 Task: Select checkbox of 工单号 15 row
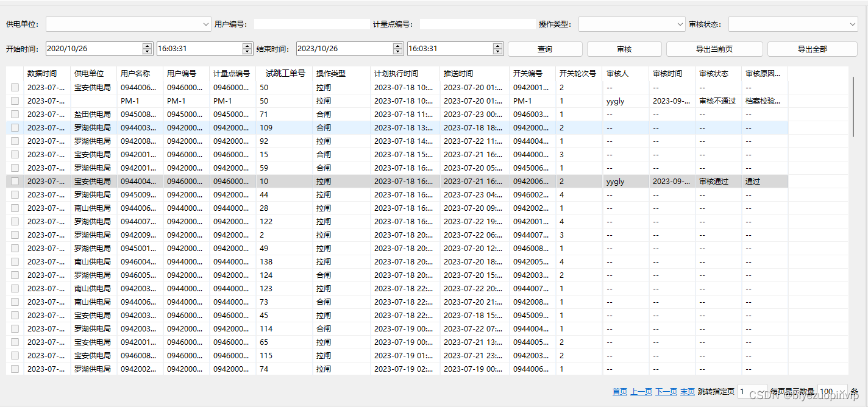(x=15, y=154)
